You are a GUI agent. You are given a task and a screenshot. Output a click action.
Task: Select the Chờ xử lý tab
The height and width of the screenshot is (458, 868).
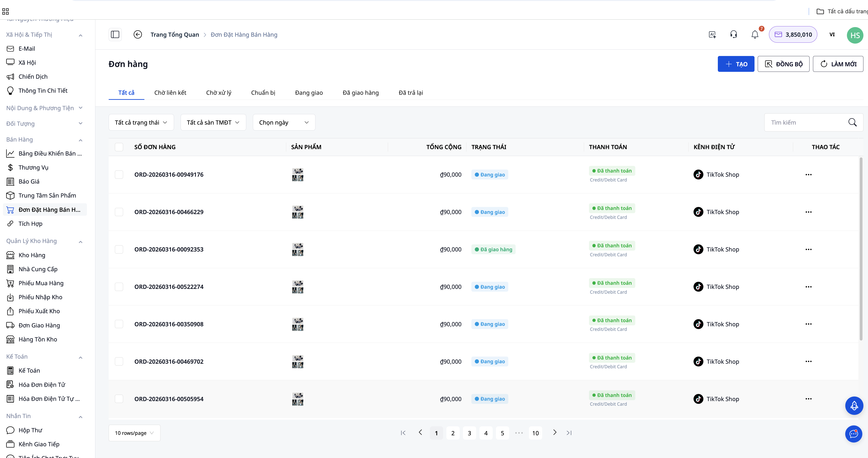click(218, 93)
